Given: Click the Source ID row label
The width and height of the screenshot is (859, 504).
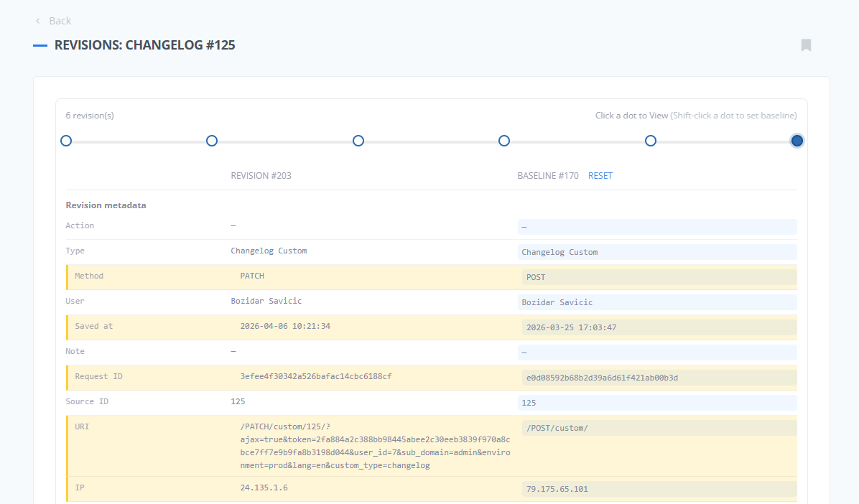Looking at the screenshot, I should (87, 401).
